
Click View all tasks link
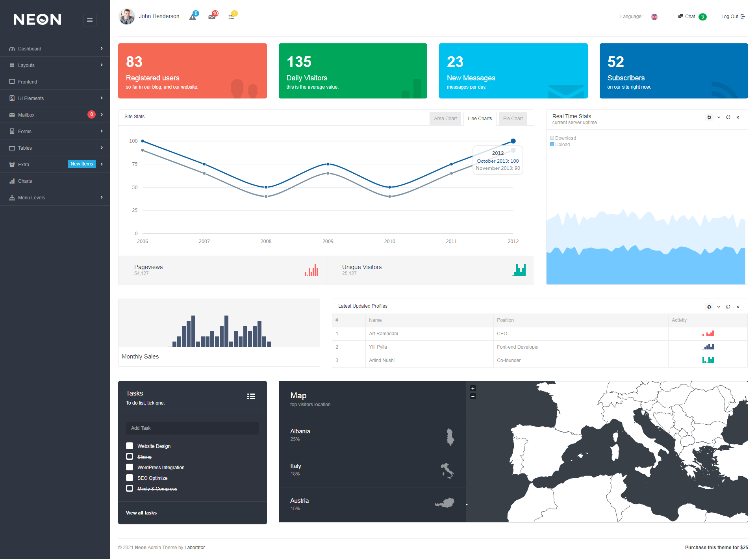coord(141,513)
